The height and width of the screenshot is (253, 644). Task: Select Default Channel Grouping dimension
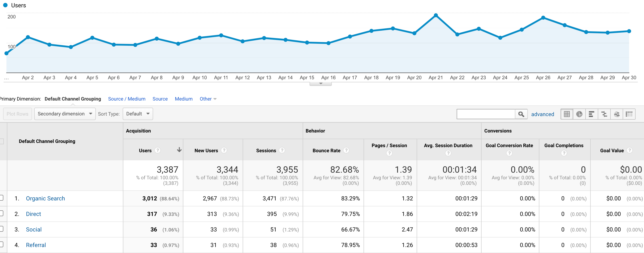(73, 99)
